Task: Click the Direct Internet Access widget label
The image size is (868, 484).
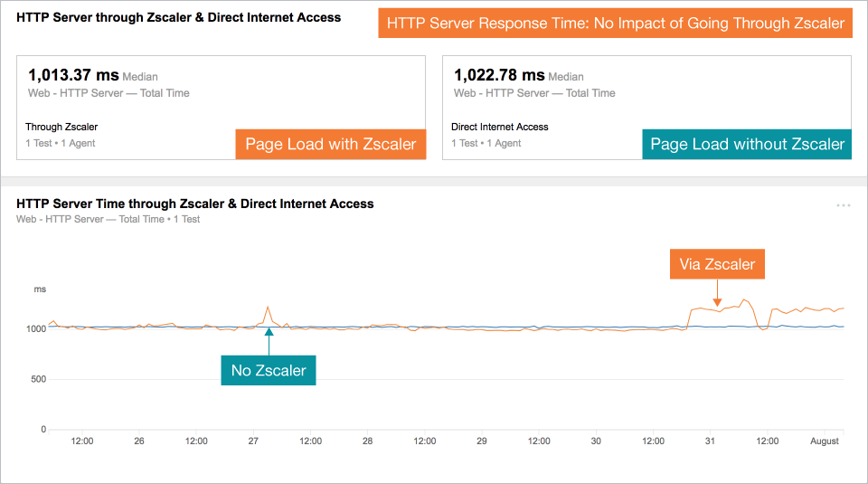Action: 500,127
